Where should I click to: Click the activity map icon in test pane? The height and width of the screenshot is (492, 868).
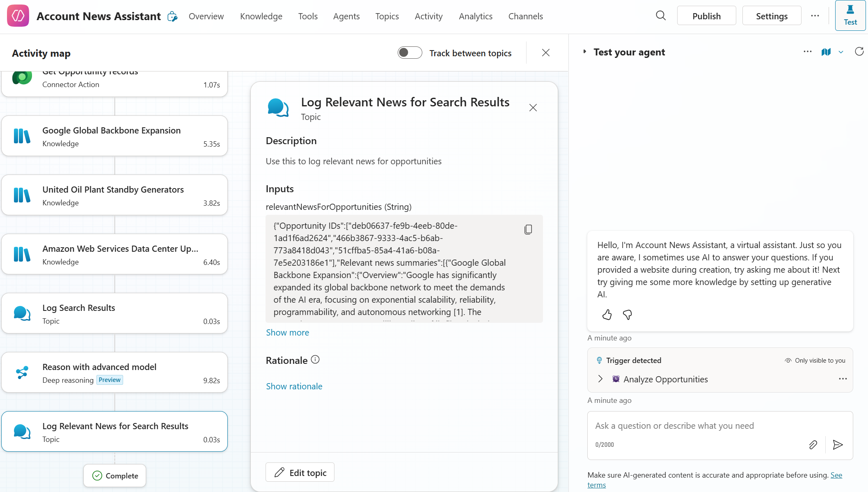[x=826, y=52]
